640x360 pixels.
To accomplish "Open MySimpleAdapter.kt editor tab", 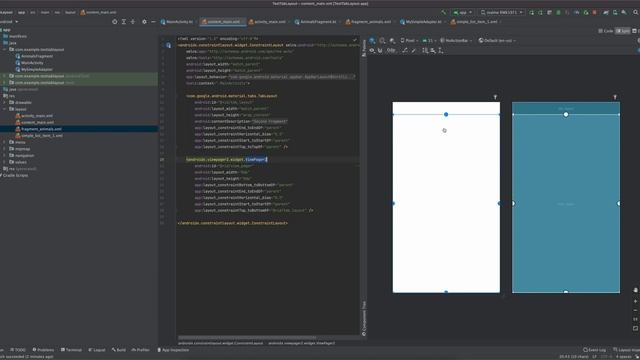I will (423, 22).
